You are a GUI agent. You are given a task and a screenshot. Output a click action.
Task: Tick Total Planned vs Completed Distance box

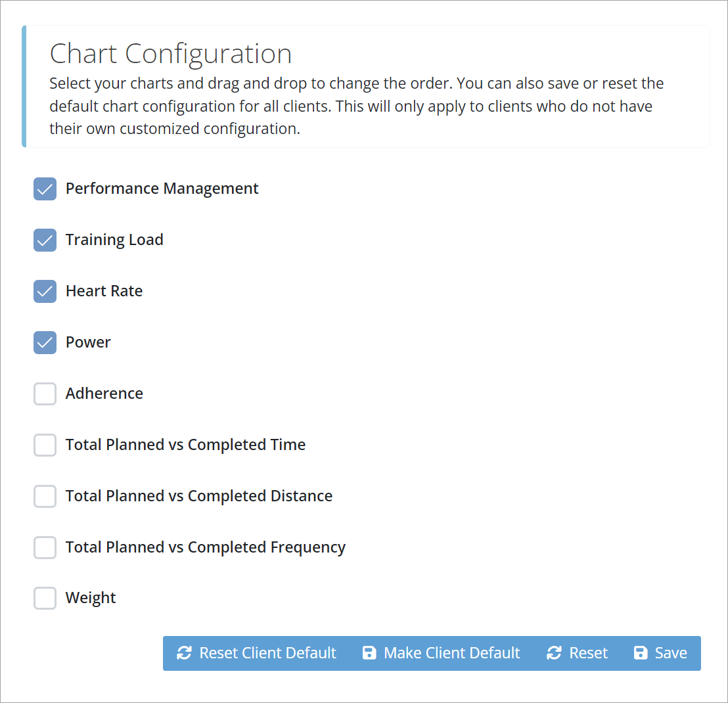[45, 497]
